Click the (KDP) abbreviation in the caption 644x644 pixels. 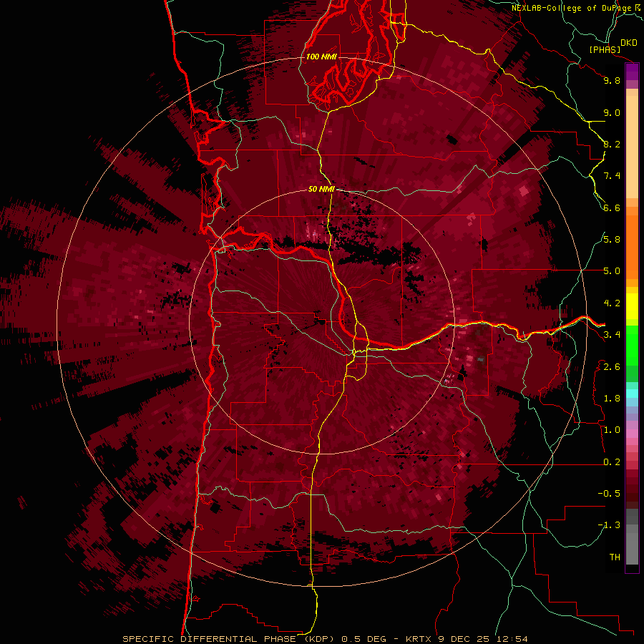point(318,639)
